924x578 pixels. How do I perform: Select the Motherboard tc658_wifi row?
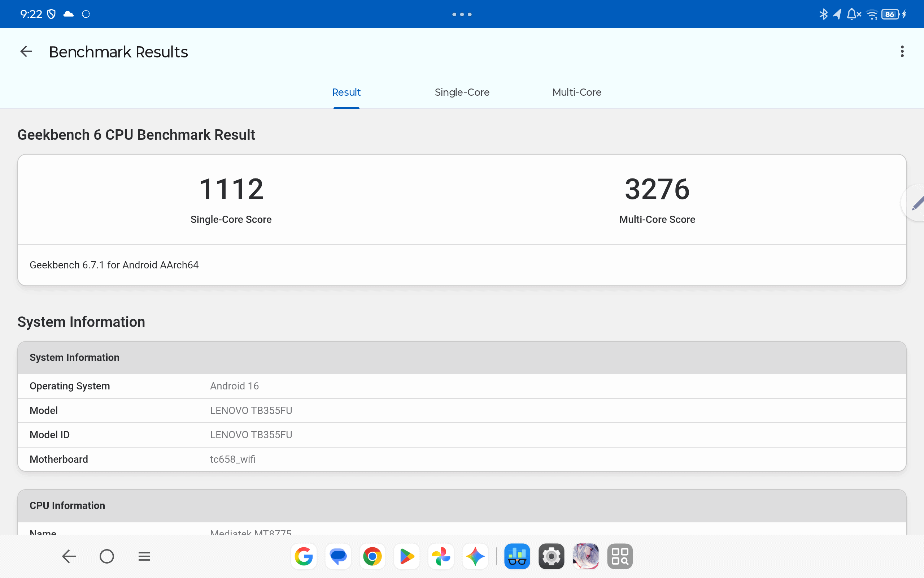(462, 459)
